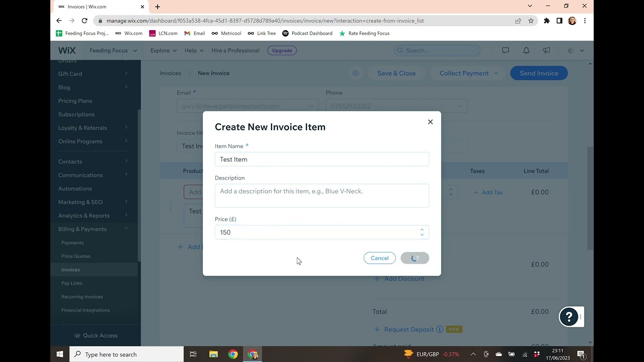Image resolution: width=644 pixels, height=362 pixels.
Task: Open Feeding Focus Proj... bookmark
Action: coord(82,33)
